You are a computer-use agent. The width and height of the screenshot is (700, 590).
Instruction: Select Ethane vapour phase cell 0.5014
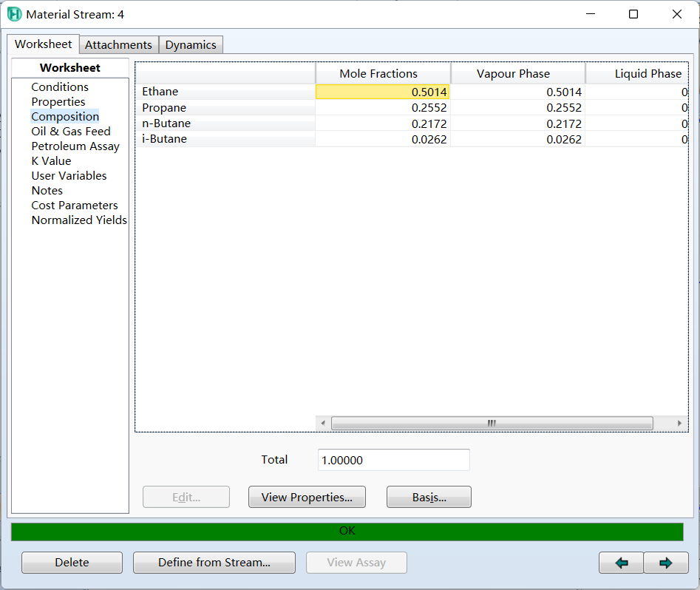[518, 92]
